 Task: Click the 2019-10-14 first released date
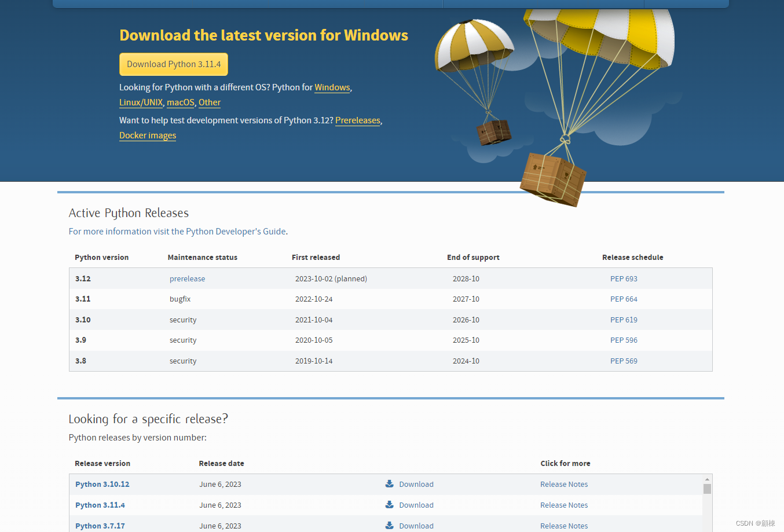(x=314, y=361)
